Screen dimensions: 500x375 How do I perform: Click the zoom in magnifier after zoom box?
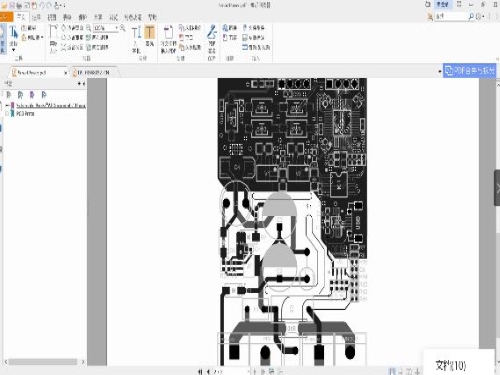coord(122,28)
